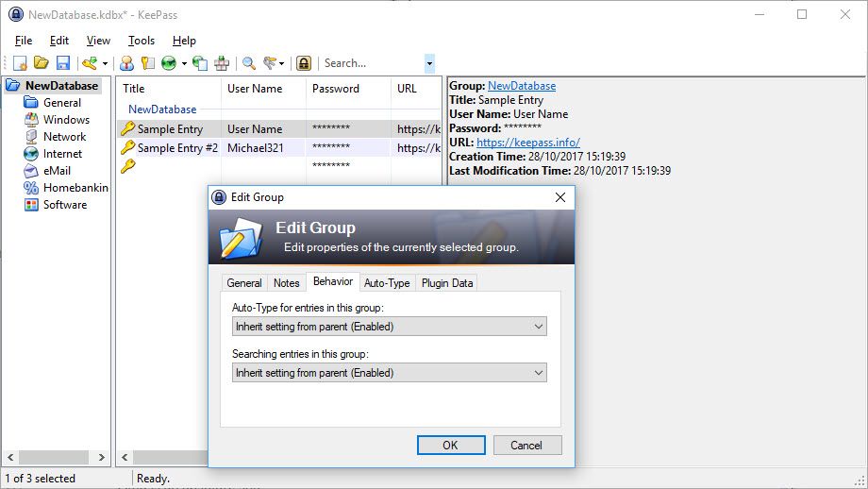The height and width of the screenshot is (489, 868).
Task: Click the Title column header
Action: click(169, 89)
